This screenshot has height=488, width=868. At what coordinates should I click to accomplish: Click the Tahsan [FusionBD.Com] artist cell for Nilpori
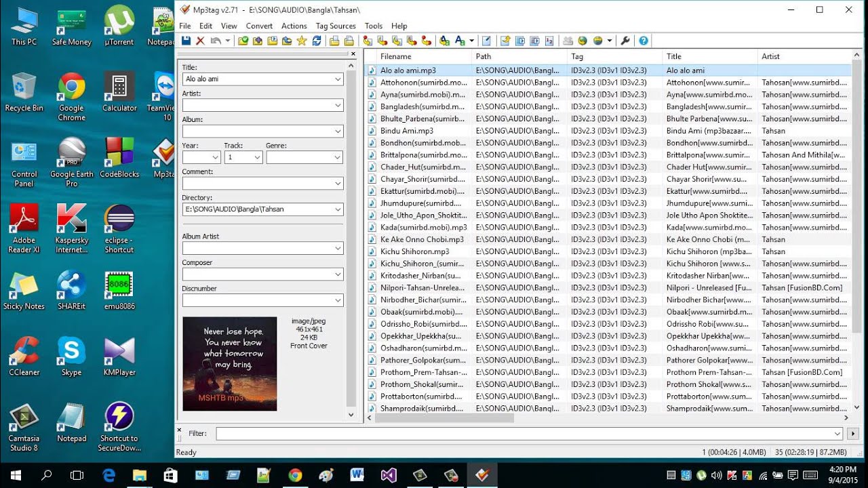click(802, 287)
